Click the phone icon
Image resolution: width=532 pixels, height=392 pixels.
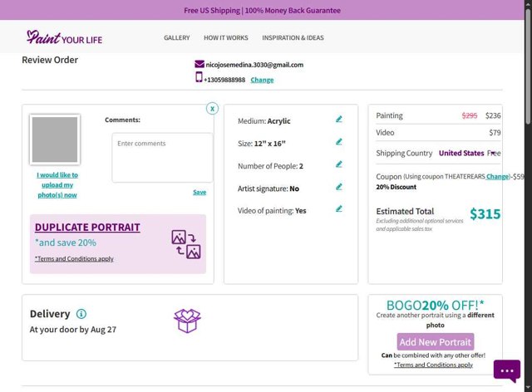click(199, 77)
